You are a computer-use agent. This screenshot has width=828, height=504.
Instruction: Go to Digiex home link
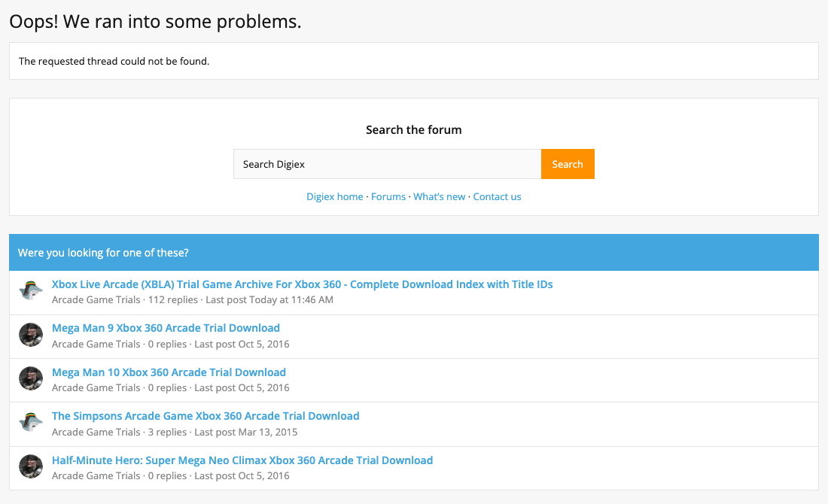tap(335, 197)
